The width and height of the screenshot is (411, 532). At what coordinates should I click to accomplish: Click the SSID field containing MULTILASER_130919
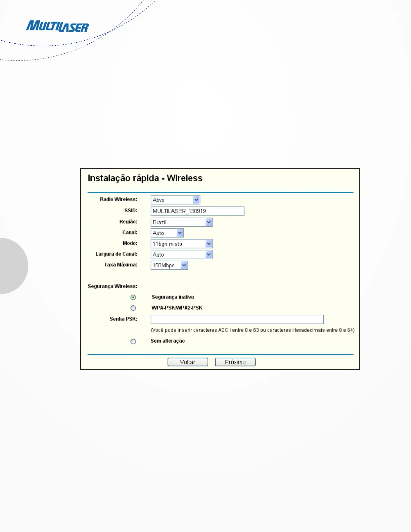[197, 211]
